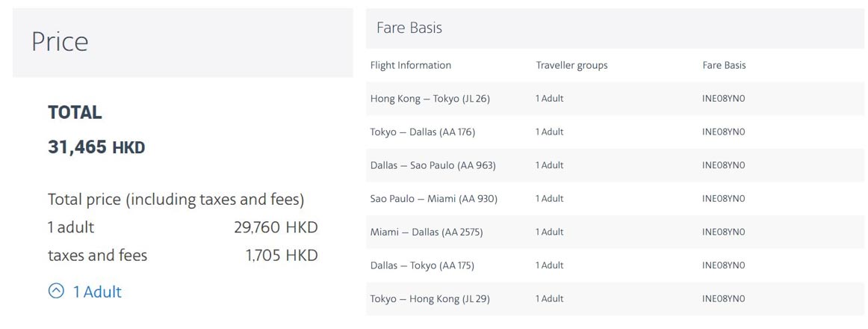
Task: Click the Price panel heading
Action: coord(60,41)
